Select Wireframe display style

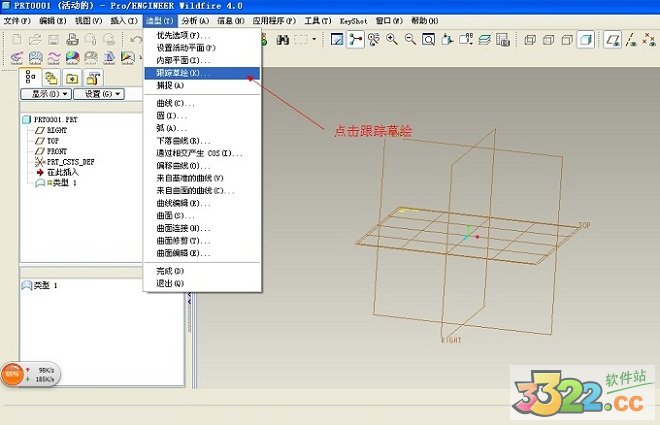530,40
